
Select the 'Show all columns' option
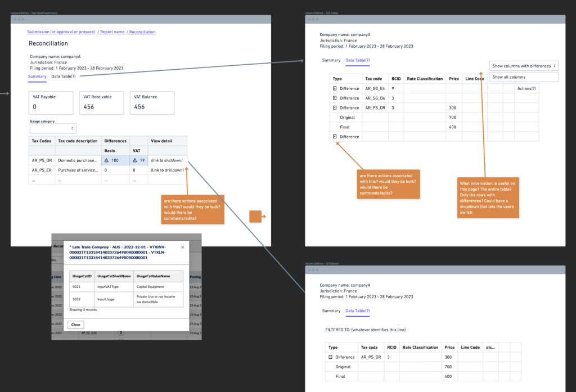tap(524, 77)
